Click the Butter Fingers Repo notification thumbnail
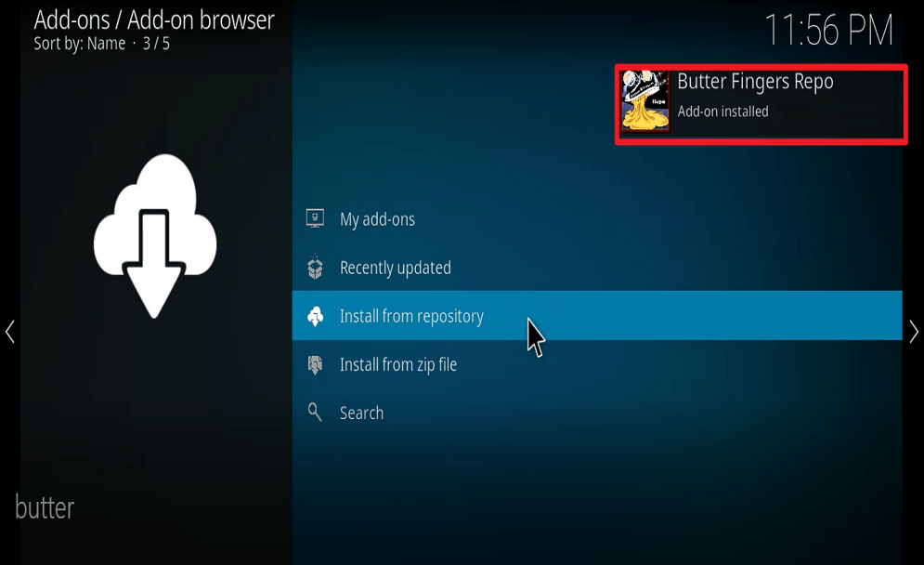This screenshot has width=924, height=565. [645, 100]
